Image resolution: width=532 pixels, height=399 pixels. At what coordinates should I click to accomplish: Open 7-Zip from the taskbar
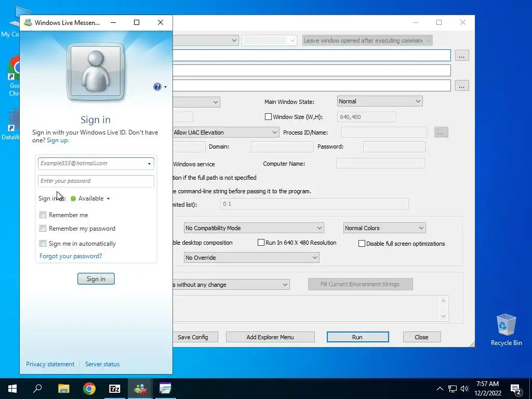[115, 389]
